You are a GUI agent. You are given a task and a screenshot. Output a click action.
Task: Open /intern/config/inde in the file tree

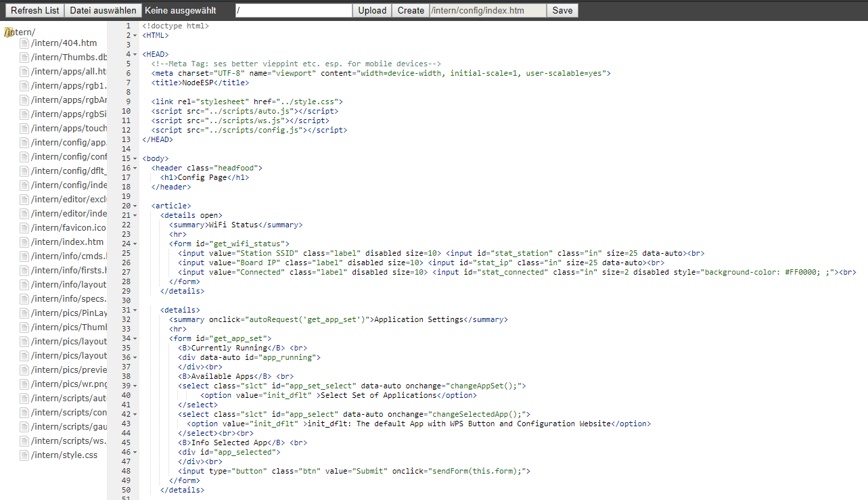tap(69, 185)
